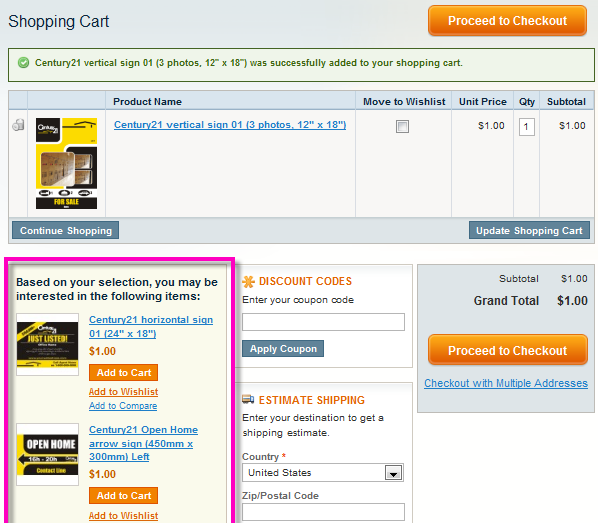Open the Century21 vertical sign 01 product link

(x=230, y=125)
